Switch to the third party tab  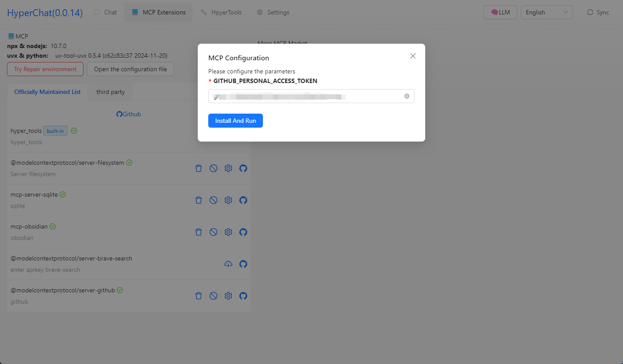click(111, 92)
